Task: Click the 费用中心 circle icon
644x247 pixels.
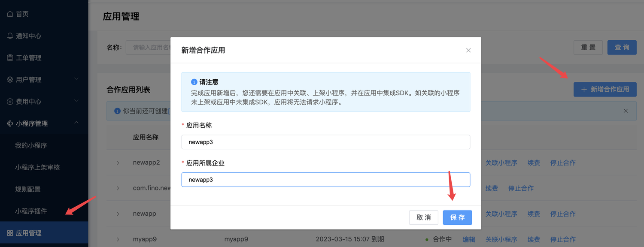Action: pos(10,101)
